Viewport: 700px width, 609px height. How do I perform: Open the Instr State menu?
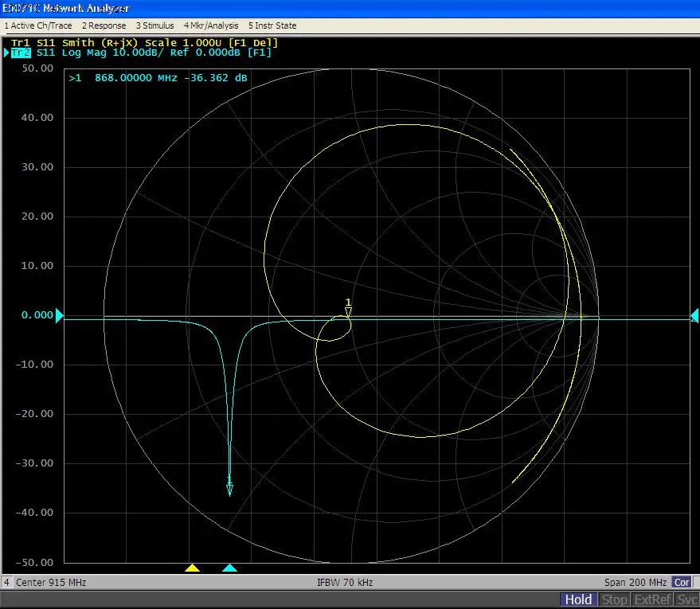pos(272,25)
